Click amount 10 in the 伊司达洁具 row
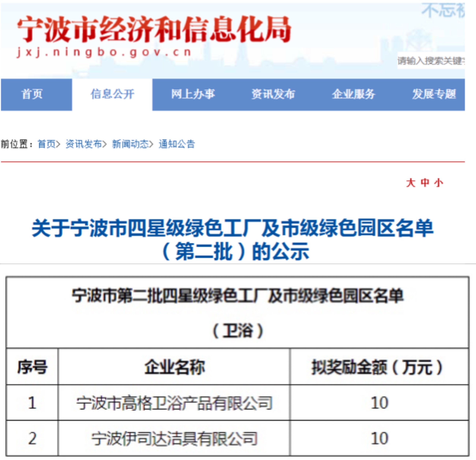This screenshot has width=476, height=460. coord(379,438)
